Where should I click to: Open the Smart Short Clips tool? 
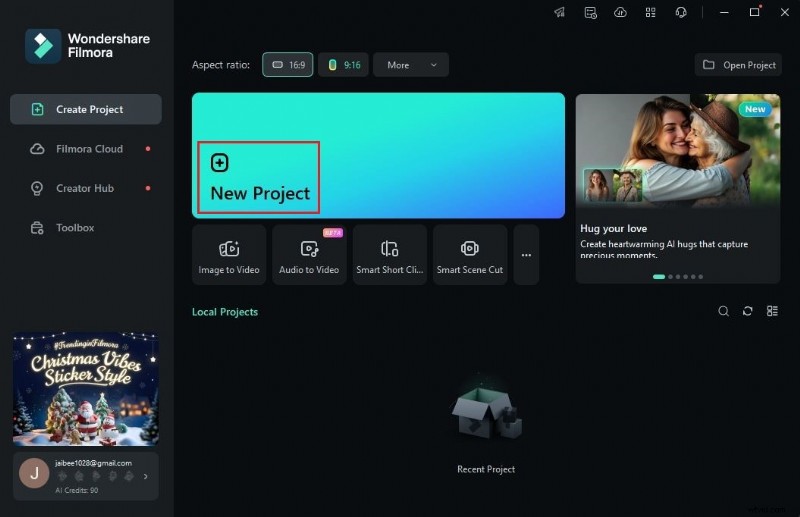coord(389,255)
